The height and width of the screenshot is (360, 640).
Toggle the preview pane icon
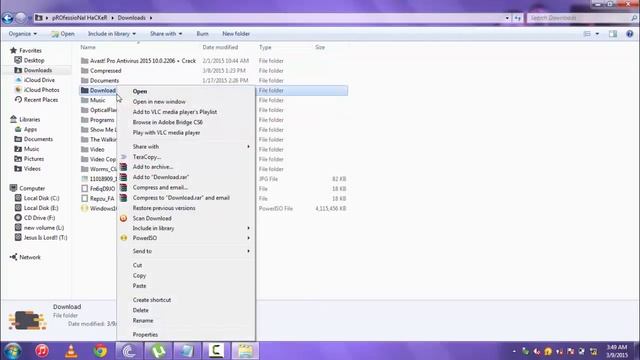click(x=613, y=34)
